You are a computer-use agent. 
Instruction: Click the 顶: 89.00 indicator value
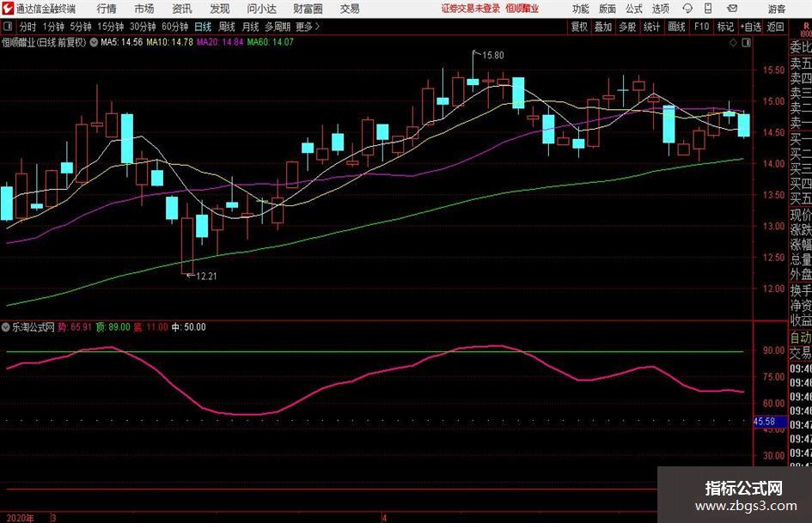(x=113, y=326)
